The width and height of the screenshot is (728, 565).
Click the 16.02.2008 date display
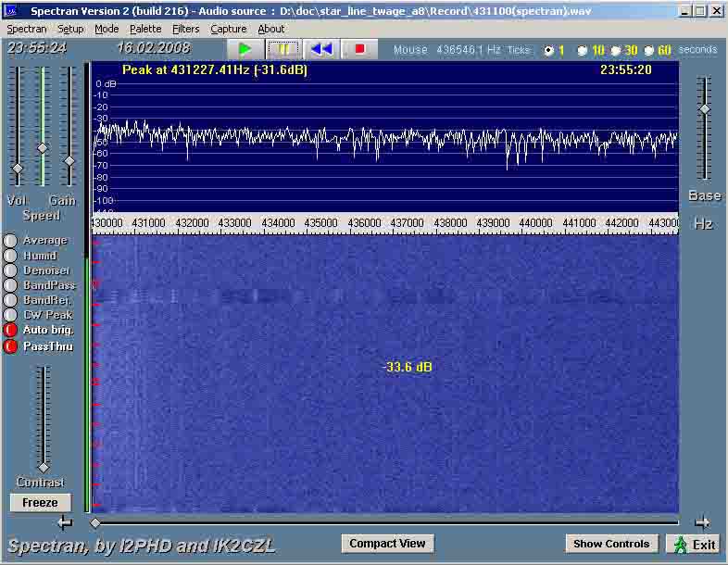point(154,48)
